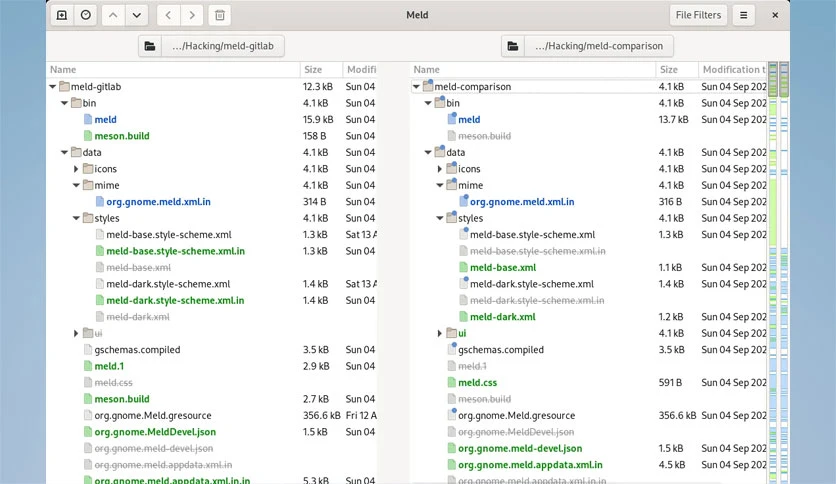Open File Filters button
The image size is (836, 484).
(698, 15)
